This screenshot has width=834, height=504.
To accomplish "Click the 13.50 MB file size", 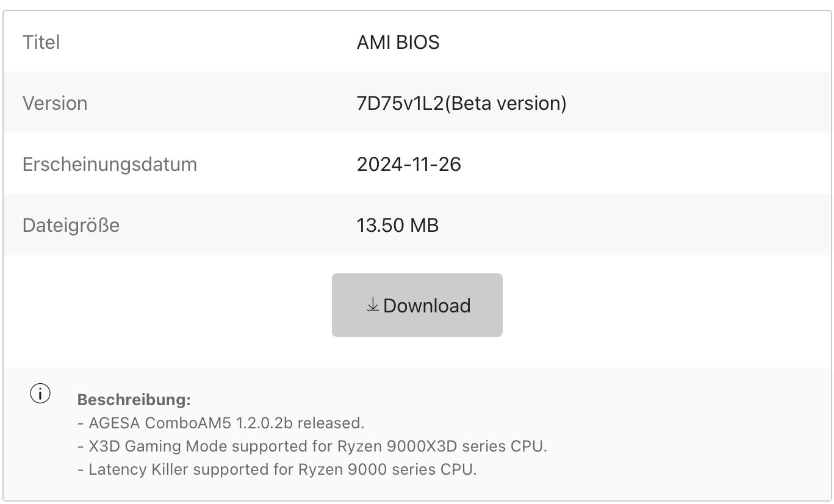I will click(x=397, y=225).
